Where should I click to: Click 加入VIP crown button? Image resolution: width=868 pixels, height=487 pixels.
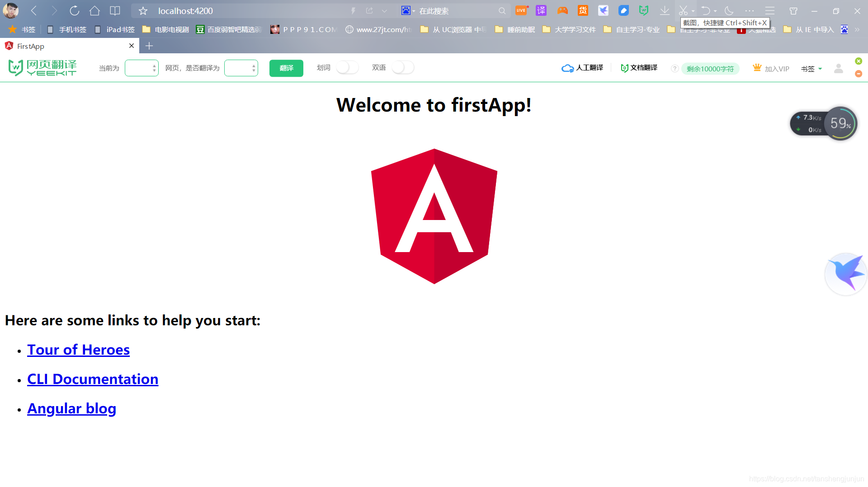pyautogui.click(x=771, y=68)
